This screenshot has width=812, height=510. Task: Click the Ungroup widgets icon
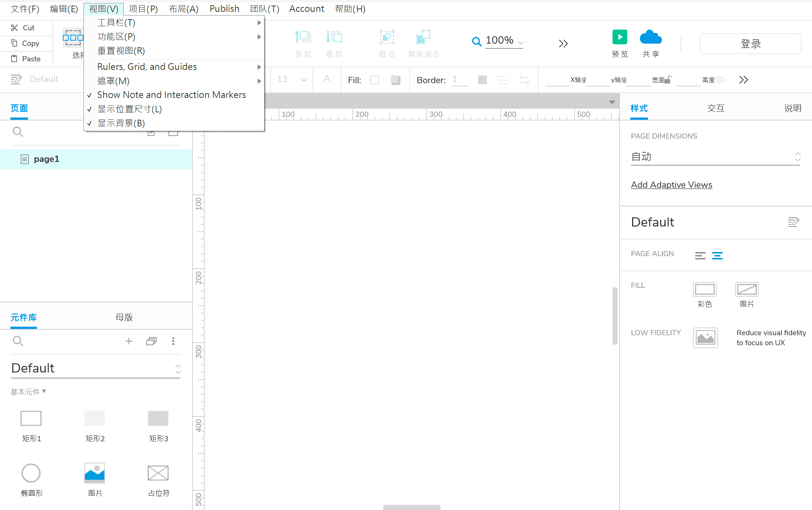tap(423, 37)
